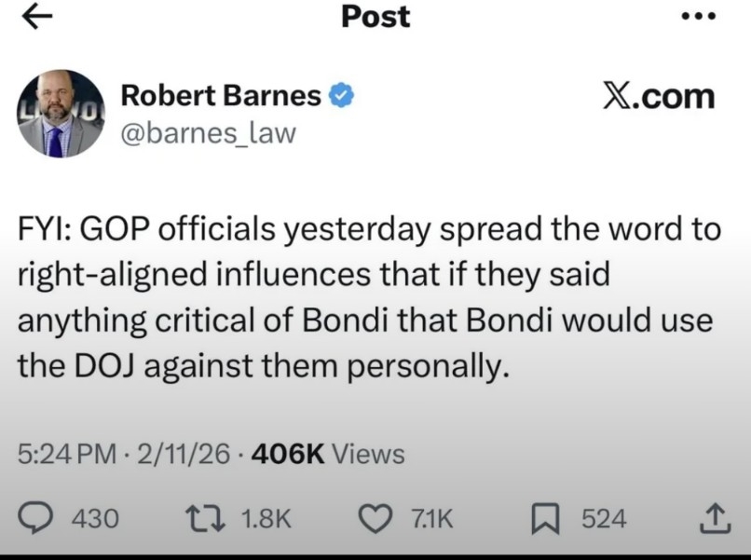The width and height of the screenshot is (751, 560).
Task: Open the @barnes_law handle link
Action: (208, 133)
